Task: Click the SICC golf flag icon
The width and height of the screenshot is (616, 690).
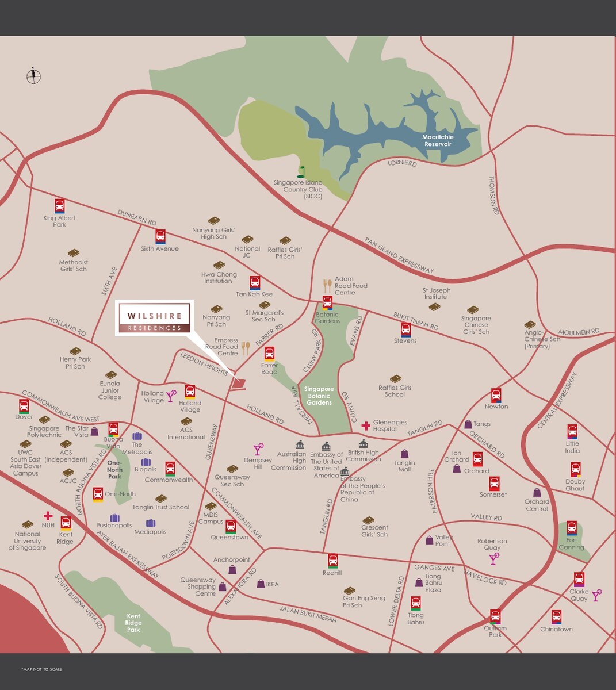Action: [x=301, y=172]
